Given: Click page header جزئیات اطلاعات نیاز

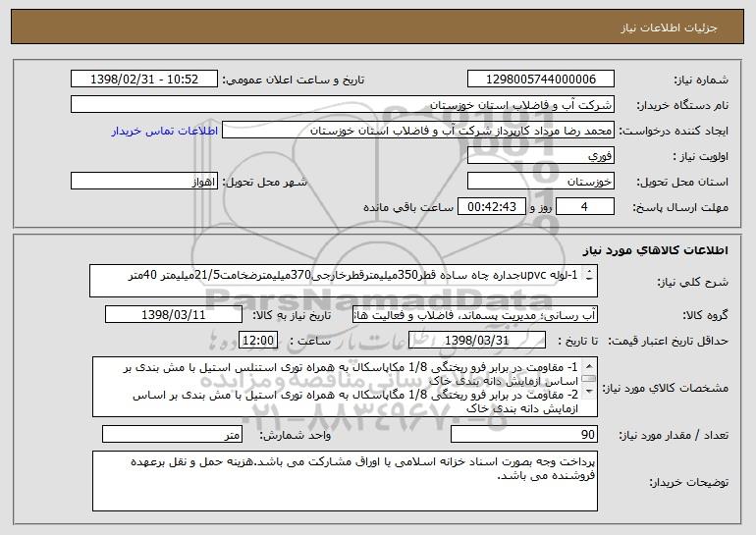Looking at the screenshot, I should coord(669,27).
